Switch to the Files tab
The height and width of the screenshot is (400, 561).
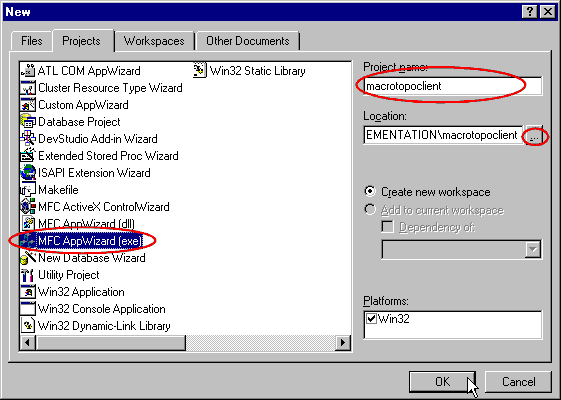pyautogui.click(x=31, y=41)
